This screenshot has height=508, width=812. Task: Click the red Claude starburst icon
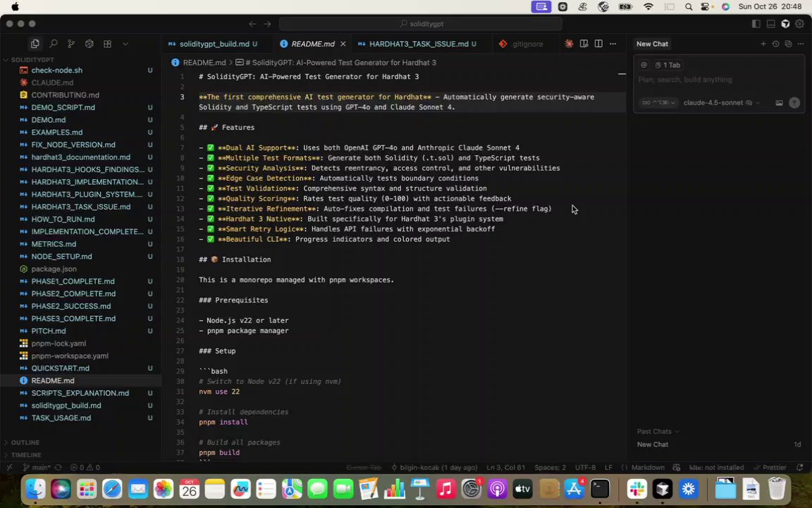(x=569, y=44)
